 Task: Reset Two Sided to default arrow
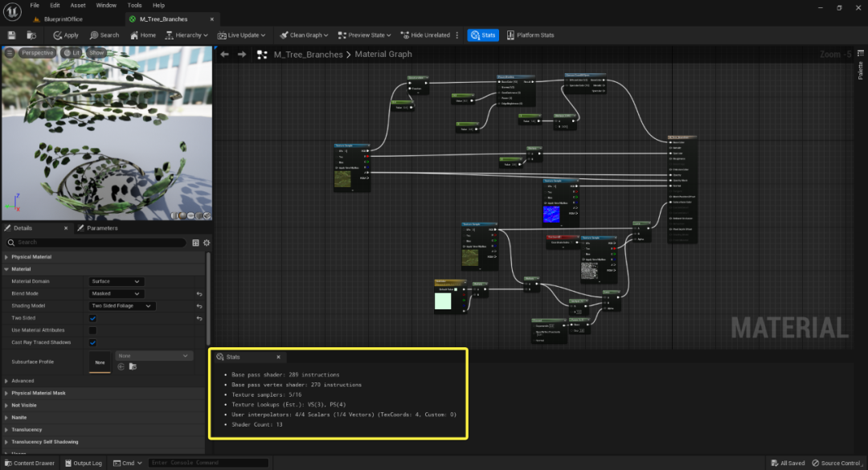pyautogui.click(x=199, y=318)
